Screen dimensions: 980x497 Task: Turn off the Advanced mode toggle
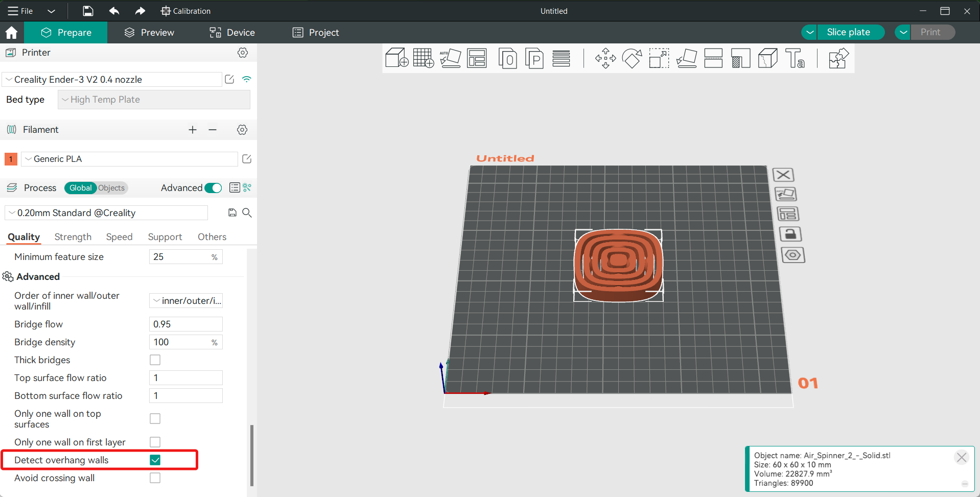(213, 188)
